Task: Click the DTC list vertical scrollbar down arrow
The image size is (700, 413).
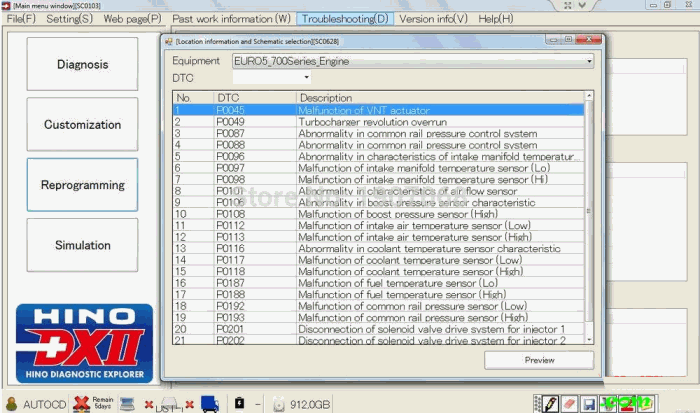Action: pyautogui.click(x=589, y=340)
